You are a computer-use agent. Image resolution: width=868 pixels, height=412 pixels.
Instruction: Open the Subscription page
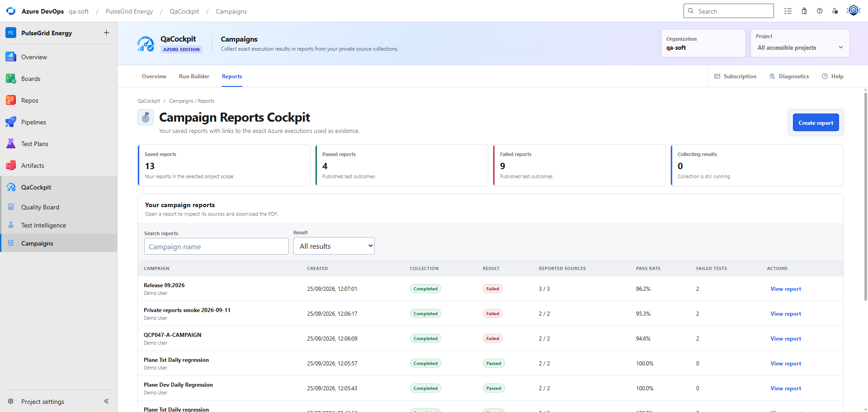[x=736, y=76]
